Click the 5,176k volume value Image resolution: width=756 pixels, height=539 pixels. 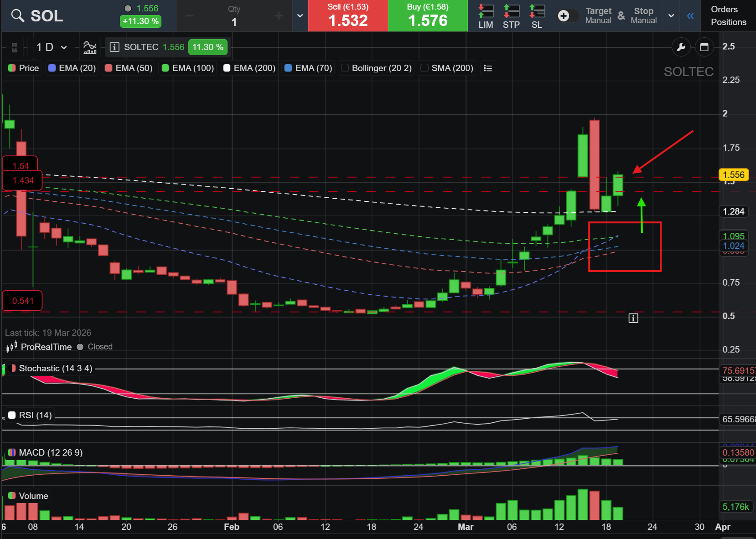click(735, 507)
